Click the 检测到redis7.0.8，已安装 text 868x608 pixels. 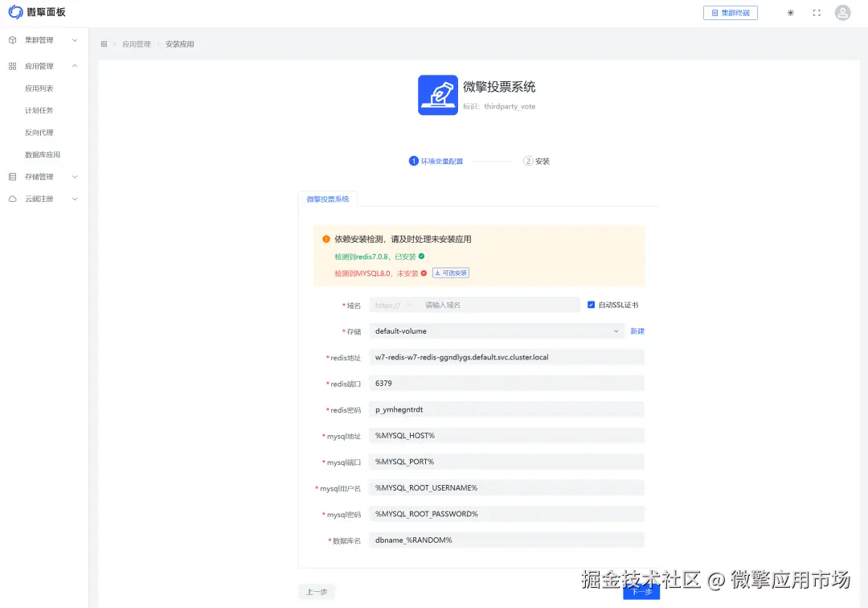click(x=375, y=257)
